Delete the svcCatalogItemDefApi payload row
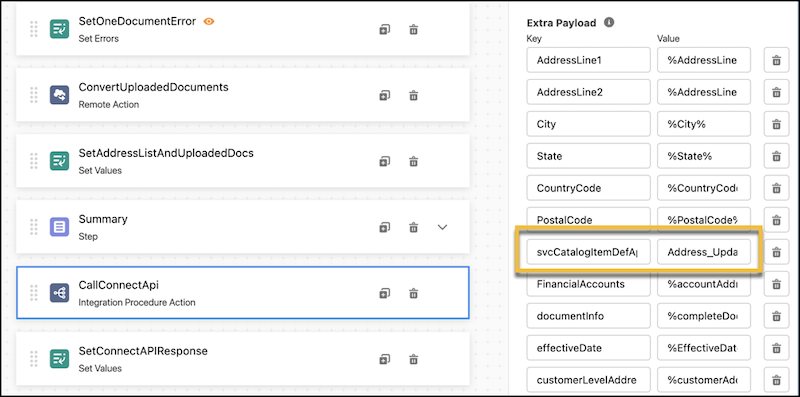800x397 pixels. (x=777, y=252)
